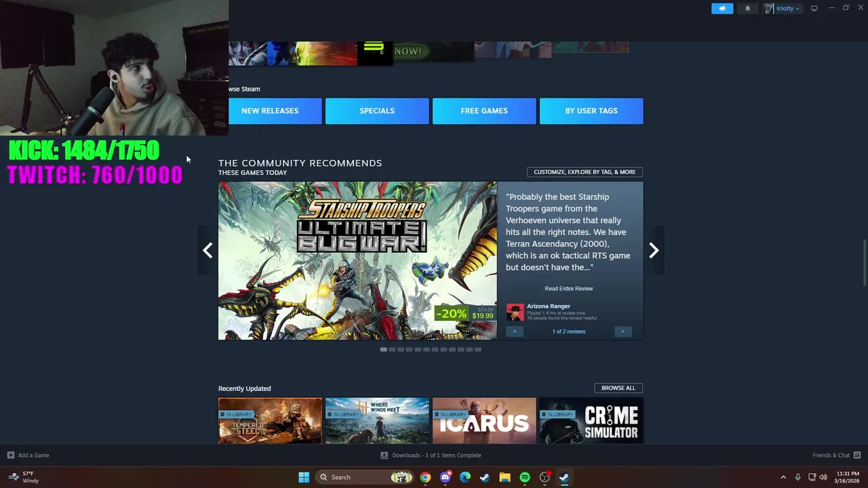Open the Arizona Ranger reviewer name

point(549,306)
